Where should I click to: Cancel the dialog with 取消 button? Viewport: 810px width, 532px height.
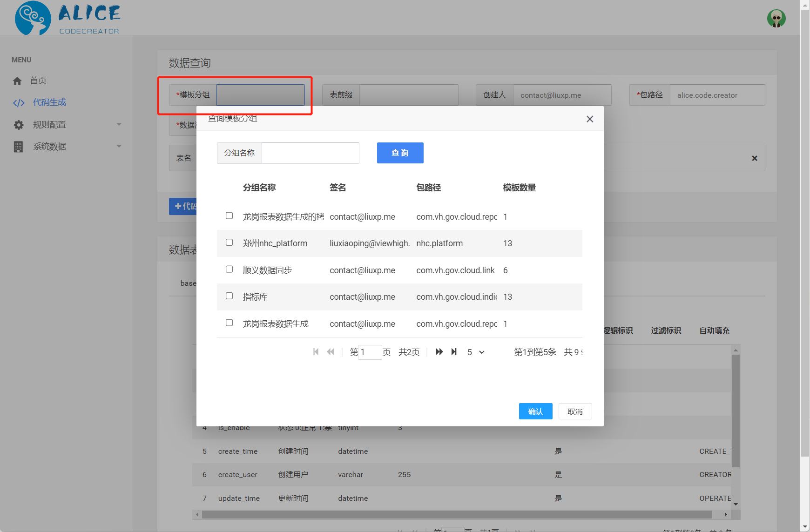pos(575,411)
